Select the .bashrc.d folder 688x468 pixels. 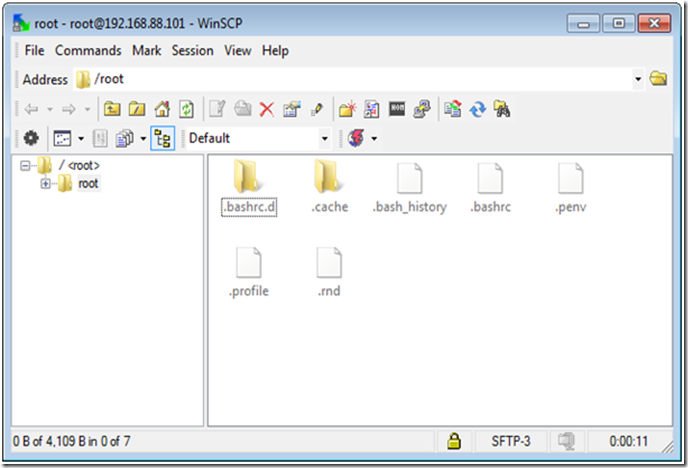(249, 187)
